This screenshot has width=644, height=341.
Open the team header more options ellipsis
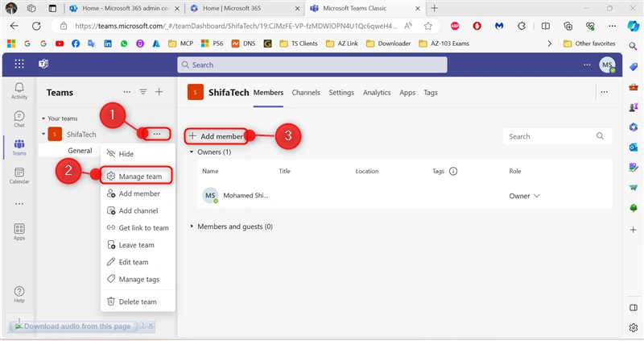pyautogui.click(x=605, y=92)
